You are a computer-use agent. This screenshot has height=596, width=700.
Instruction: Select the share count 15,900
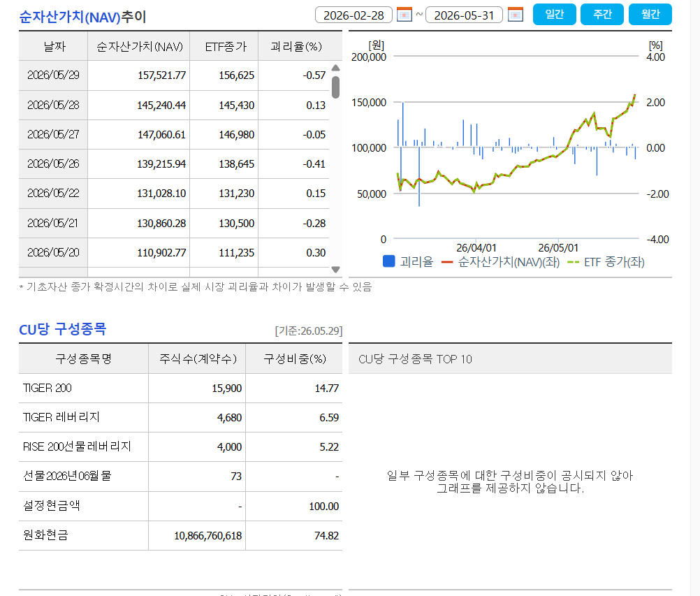tap(227, 388)
